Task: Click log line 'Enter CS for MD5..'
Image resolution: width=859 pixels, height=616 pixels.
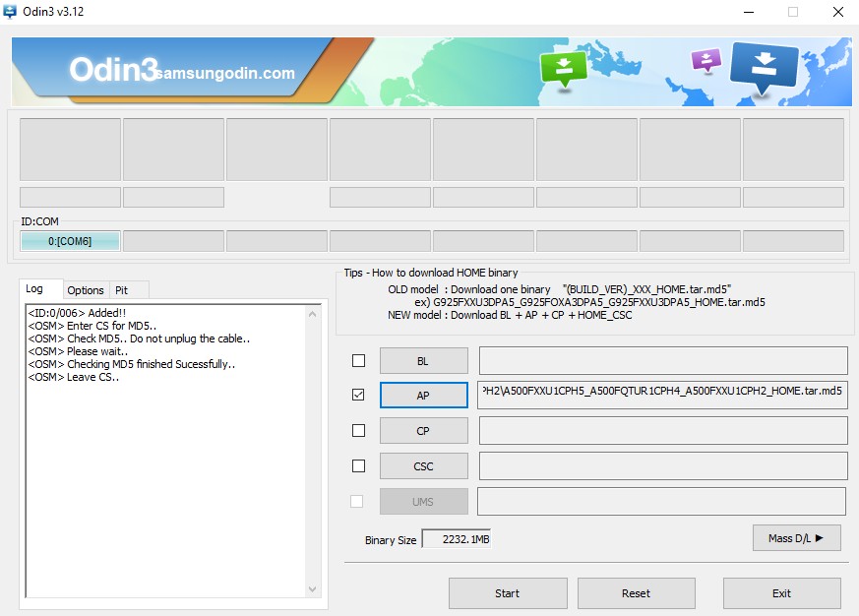Action: pyautogui.click(x=92, y=326)
